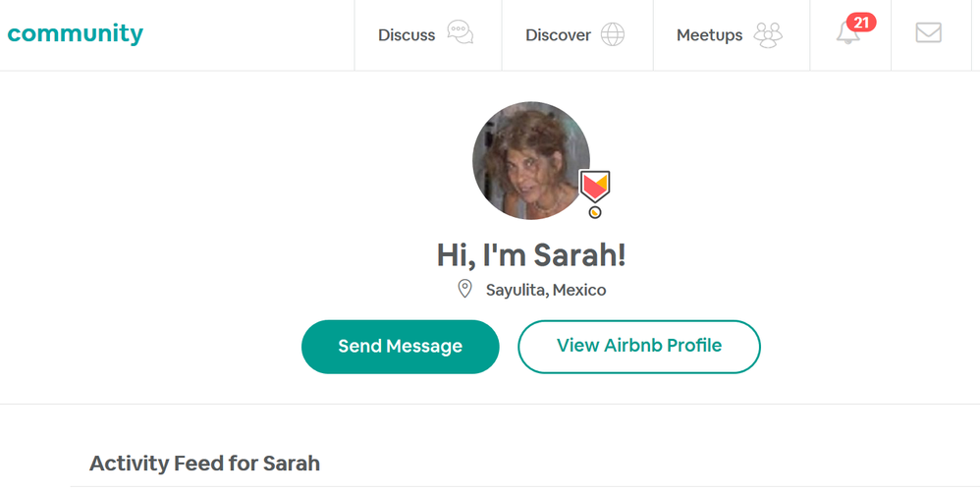This screenshot has height=493, width=980.
Task: Open the messages envelope icon
Action: (928, 33)
